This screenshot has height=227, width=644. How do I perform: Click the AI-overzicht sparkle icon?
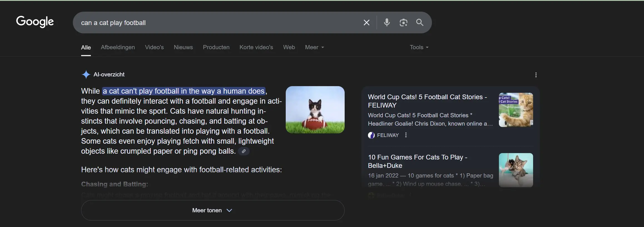[x=86, y=74]
